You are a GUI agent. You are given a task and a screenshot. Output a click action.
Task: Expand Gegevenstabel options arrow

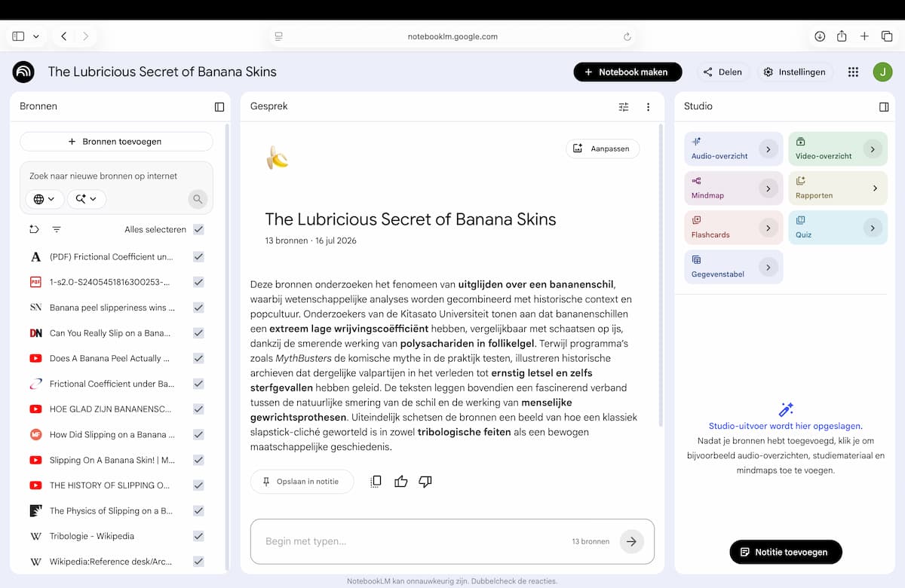point(768,267)
